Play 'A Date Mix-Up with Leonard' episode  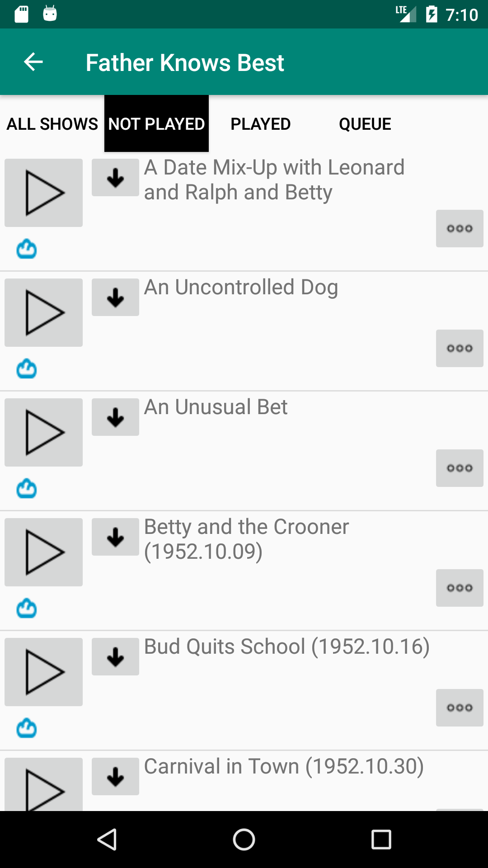(x=43, y=193)
